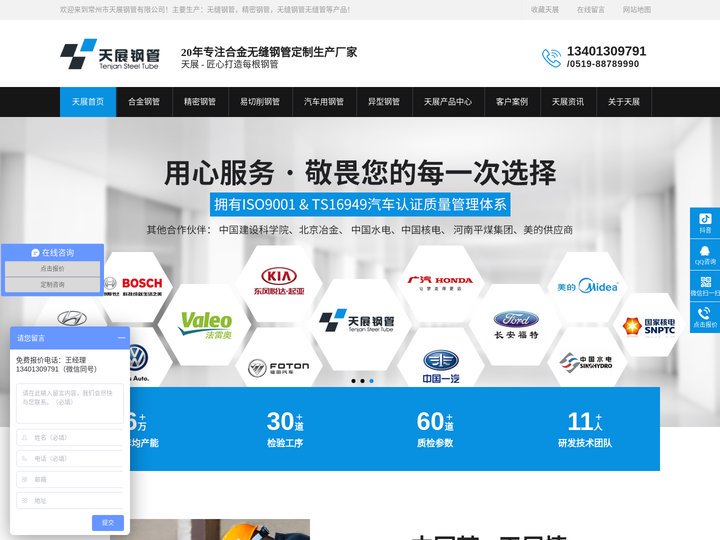Open the 精密钢管 nav item
The width and height of the screenshot is (720, 540).
tap(200, 101)
